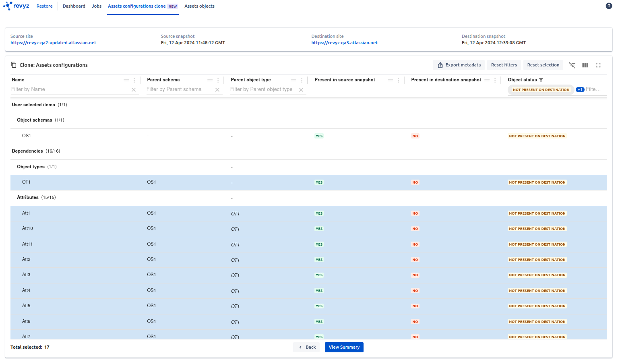Collapse the Attributes (15/15) group row
The width and height of the screenshot is (620, 364).
(309, 198)
